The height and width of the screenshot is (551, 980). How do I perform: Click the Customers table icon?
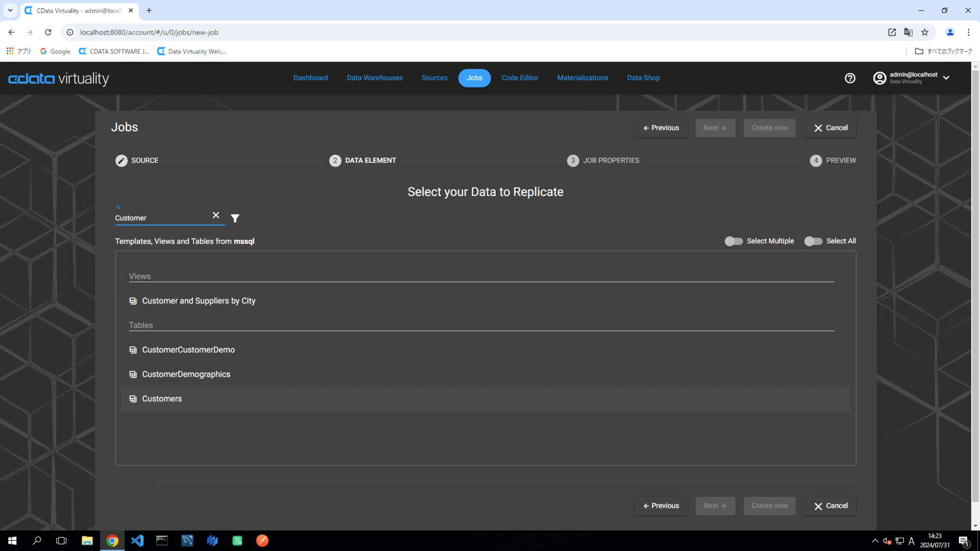click(133, 399)
